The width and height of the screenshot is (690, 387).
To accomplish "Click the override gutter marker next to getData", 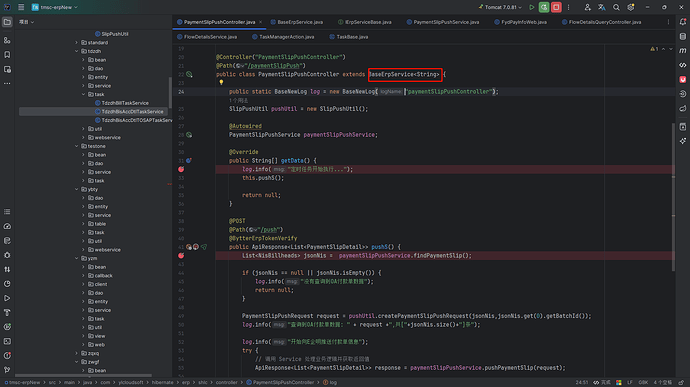I will pos(188,161).
